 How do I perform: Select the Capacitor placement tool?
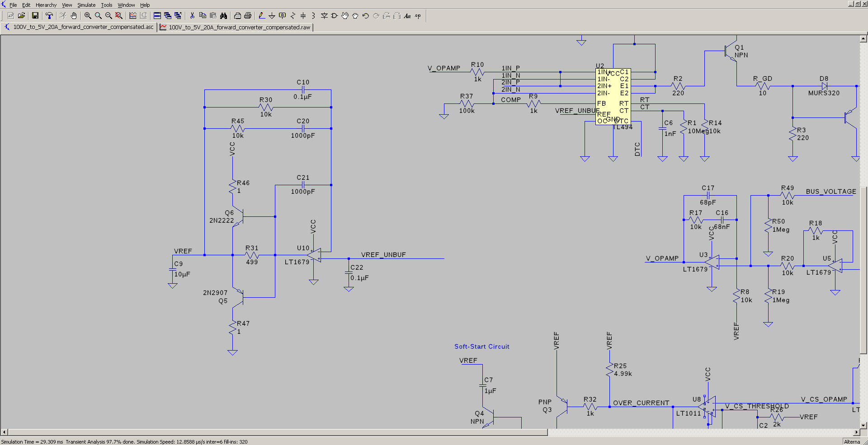click(303, 16)
